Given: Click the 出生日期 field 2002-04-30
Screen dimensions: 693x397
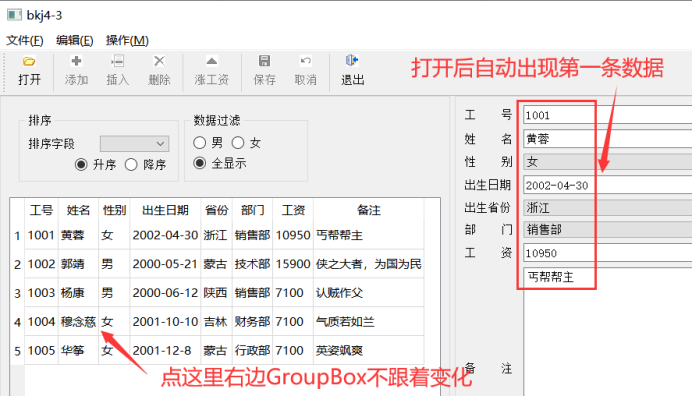Looking at the screenshot, I should coord(608,185).
